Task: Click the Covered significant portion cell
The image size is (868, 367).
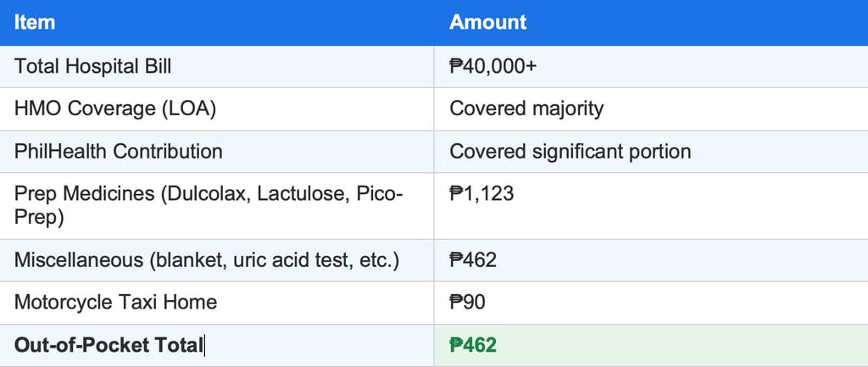Action: click(x=570, y=152)
